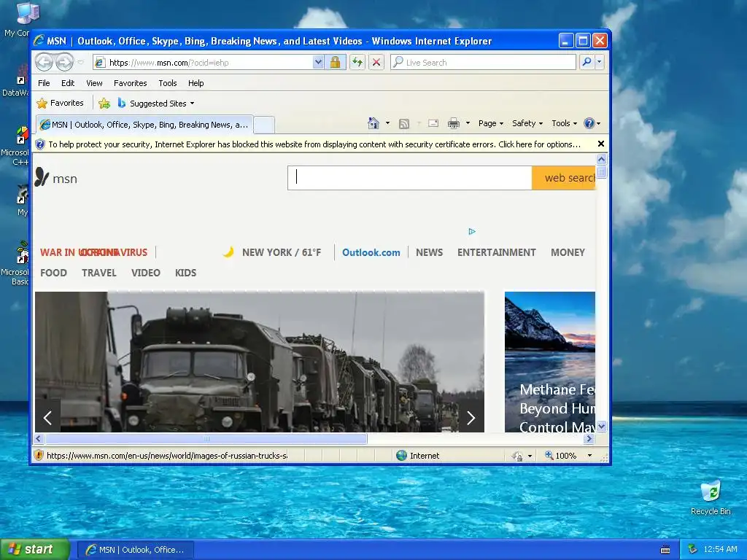Click the Print icon
747x560 pixels.
click(x=454, y=123)
